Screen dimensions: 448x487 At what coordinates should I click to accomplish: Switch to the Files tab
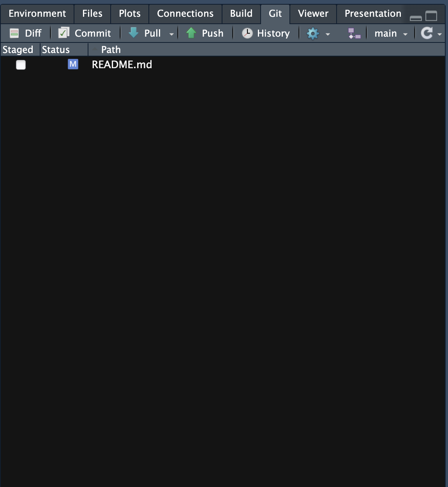click(92, 14)
